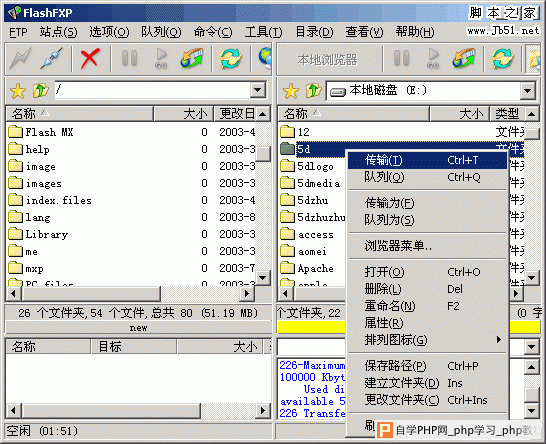Choose 更改文件夹(C) in the context menu
The width and height of the screenshot is (546, 444).
[x=428, y=400]
